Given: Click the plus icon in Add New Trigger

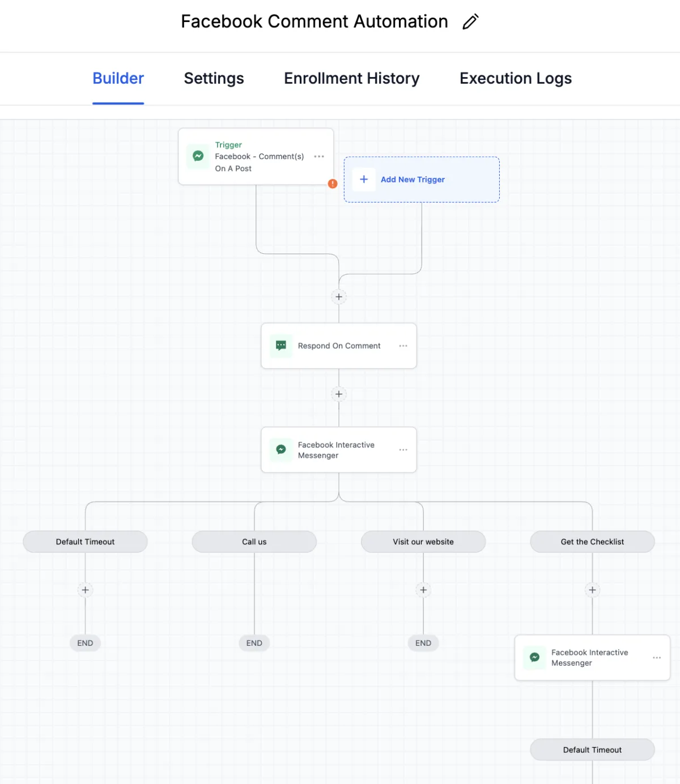Looking at the screenshot, I should pyautogui.click(x=364, y=179).
